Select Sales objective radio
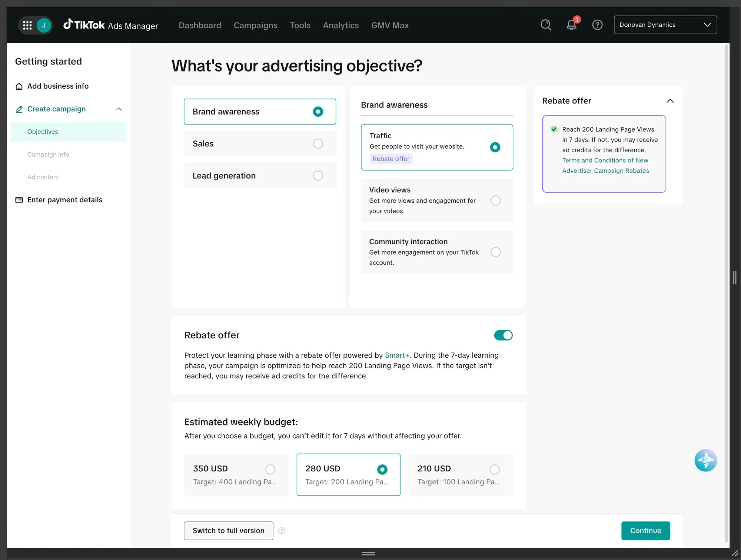 318,143
